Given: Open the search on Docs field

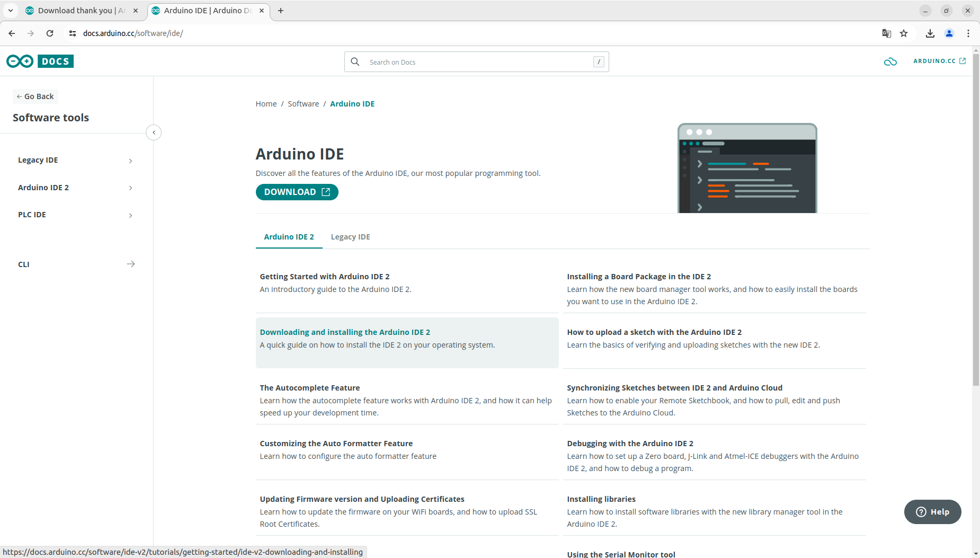Looking at the screenshot, I should [x=475, y=61].
